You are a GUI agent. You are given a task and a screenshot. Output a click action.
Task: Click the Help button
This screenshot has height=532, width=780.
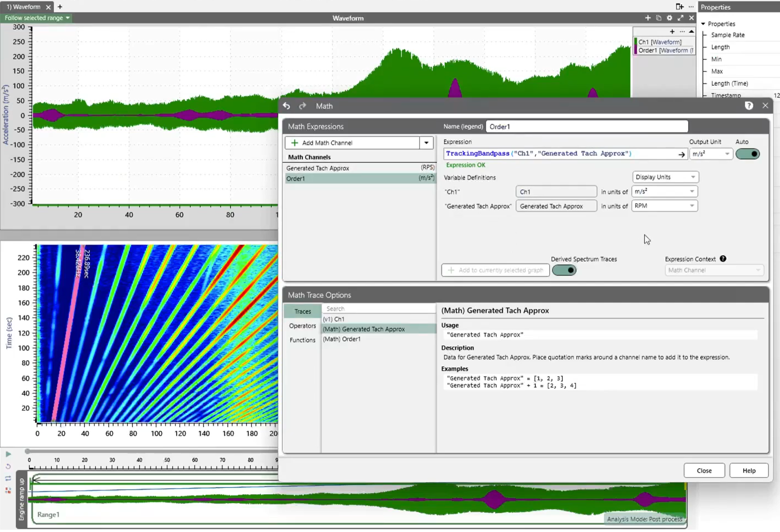749,470
